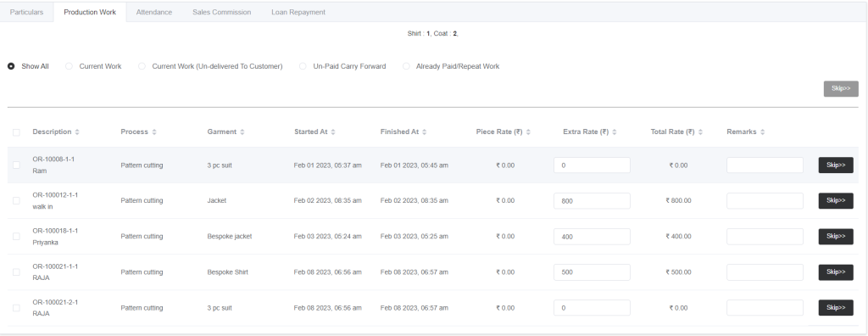Select the Current Work radio option

point(70,66)
